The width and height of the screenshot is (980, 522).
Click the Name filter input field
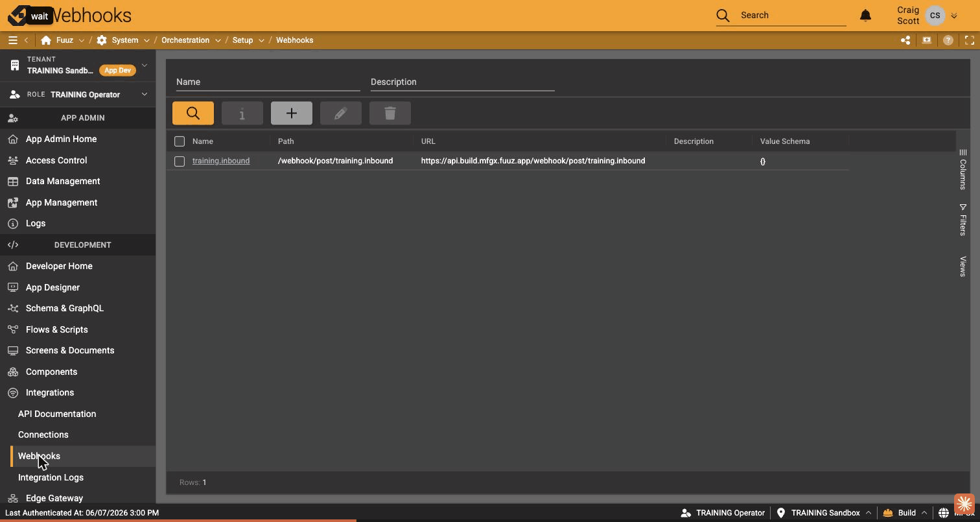point(268,82)
